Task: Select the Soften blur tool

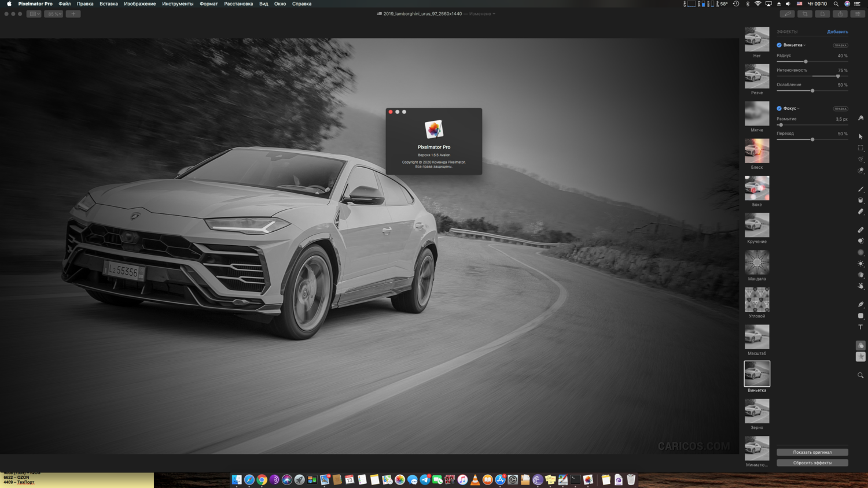Action: point(860,253)
